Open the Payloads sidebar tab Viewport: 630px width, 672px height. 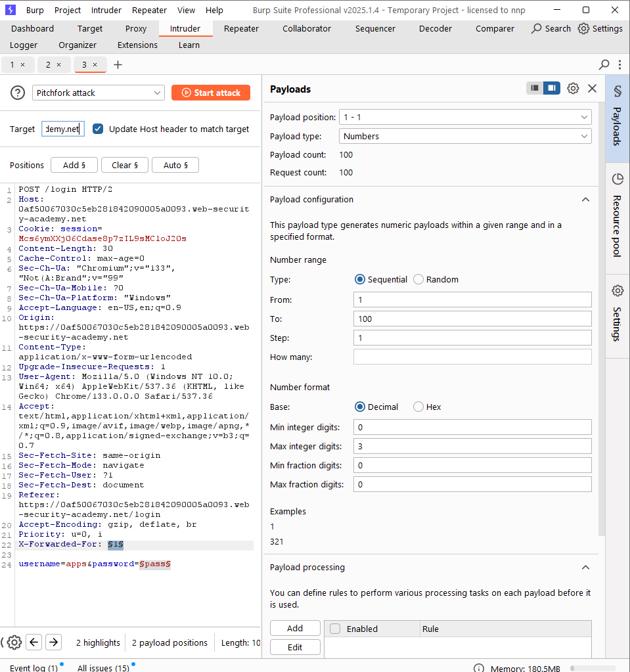coord(617,119)
